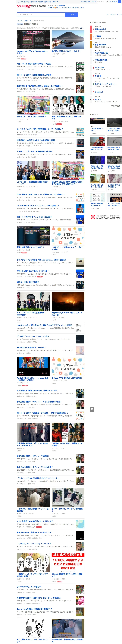Click the small ウェブ検索 input in header
Image resolution: width=122 pixels, height=644 pixels.
[x=102, y=2]
